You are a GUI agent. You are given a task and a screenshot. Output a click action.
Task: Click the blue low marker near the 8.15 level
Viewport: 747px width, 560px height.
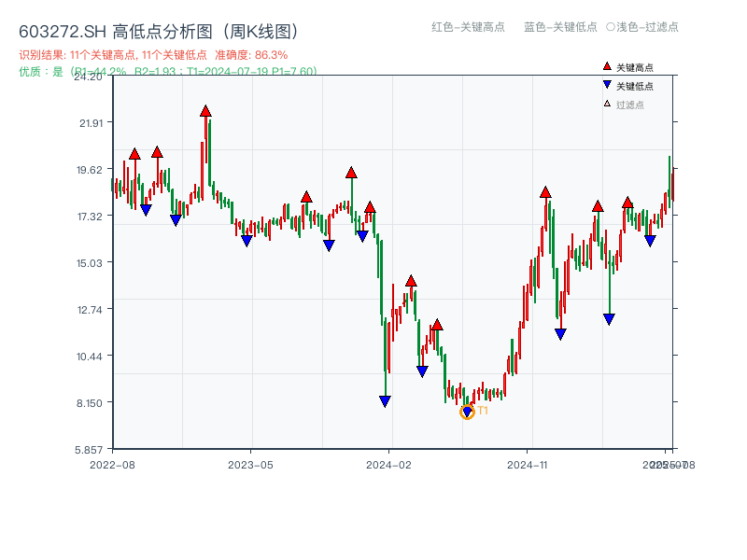(385, 400)
